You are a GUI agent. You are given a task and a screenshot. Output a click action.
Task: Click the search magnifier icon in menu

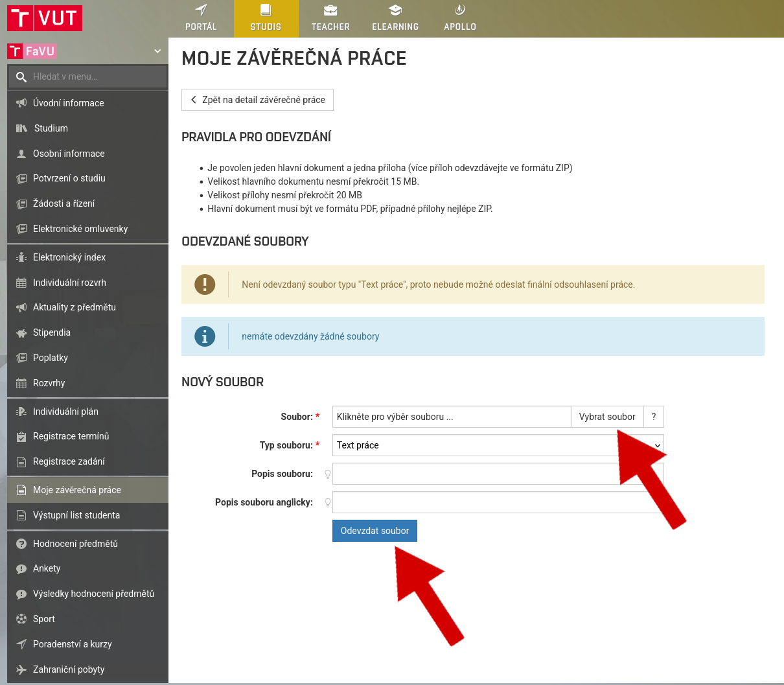pyautogui.click(x=21, y=76)
